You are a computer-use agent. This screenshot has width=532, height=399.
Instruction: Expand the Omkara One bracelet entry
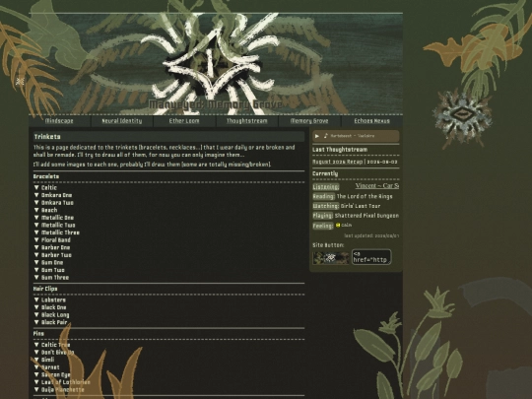pos(53,195)
